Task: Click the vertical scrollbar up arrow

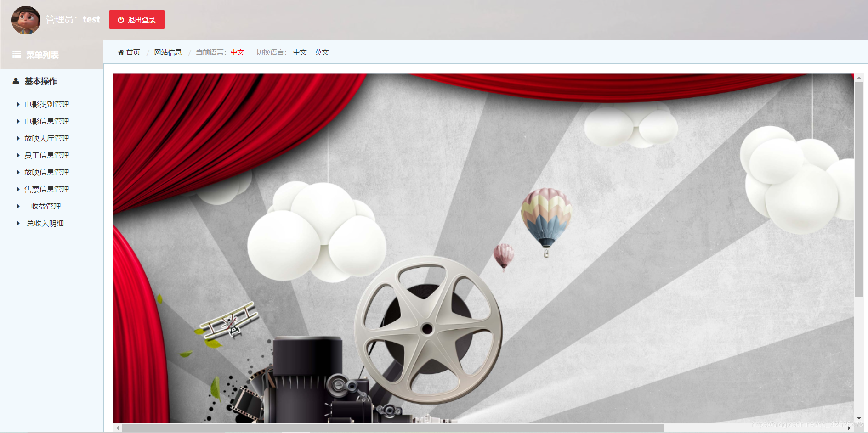Action: (859, 78)
